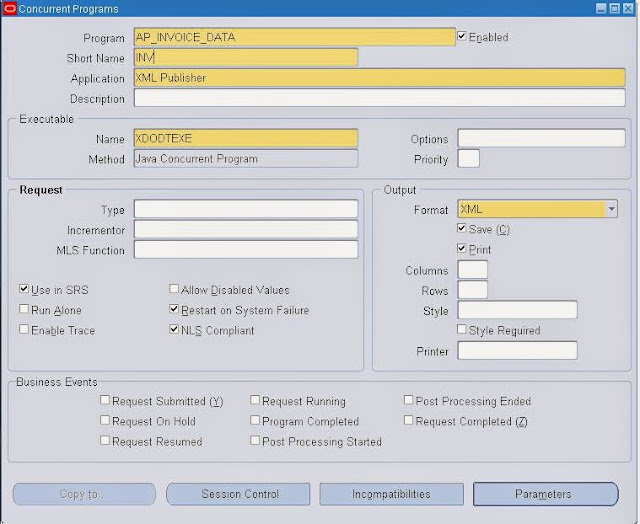Image resolution: width=640 pixels, height=524 pixels.
Task: Toggle Restart on System Failure
Action: 174,309
